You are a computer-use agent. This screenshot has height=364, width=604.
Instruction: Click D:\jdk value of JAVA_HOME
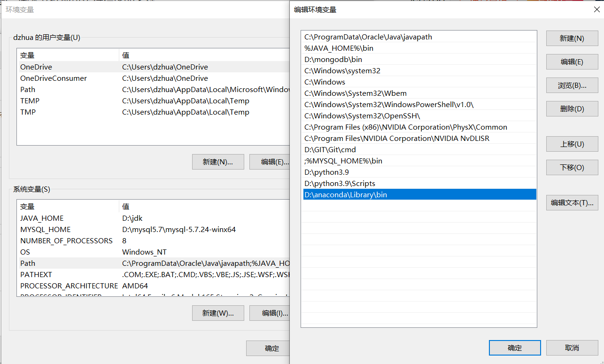[x=132, y=218]
